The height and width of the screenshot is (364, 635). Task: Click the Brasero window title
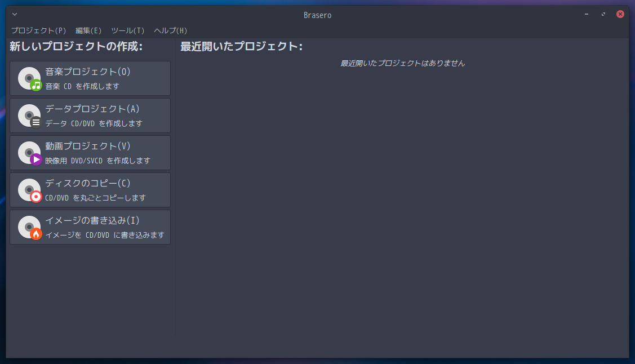pos(318,15)
